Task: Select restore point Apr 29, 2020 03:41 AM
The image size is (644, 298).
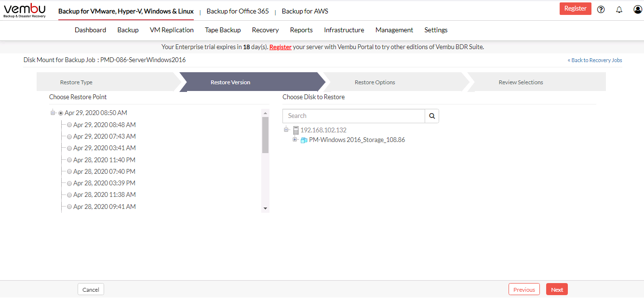Action: (x=69, y=148)
